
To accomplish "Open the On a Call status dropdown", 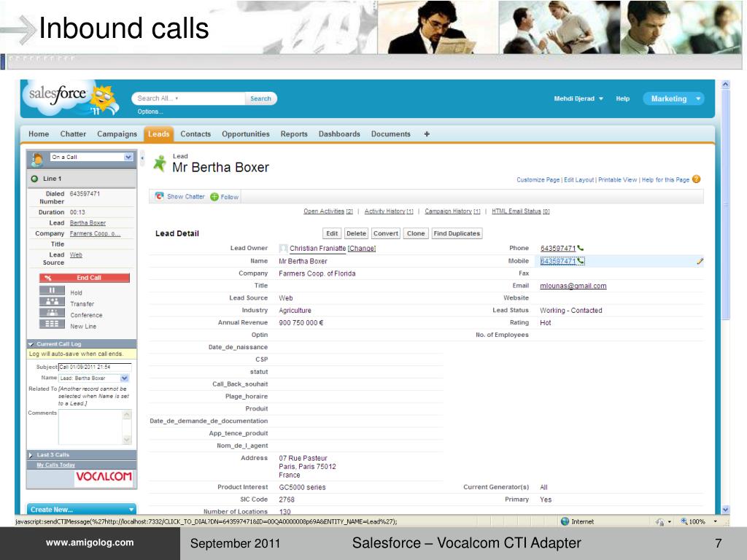I will [128, 157].
